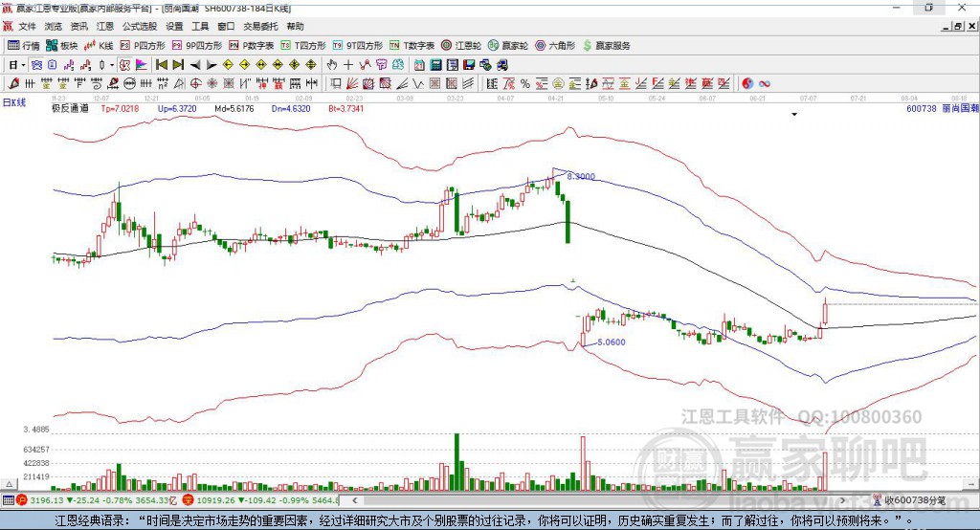Open the P四方形 tool

(143, 46)
